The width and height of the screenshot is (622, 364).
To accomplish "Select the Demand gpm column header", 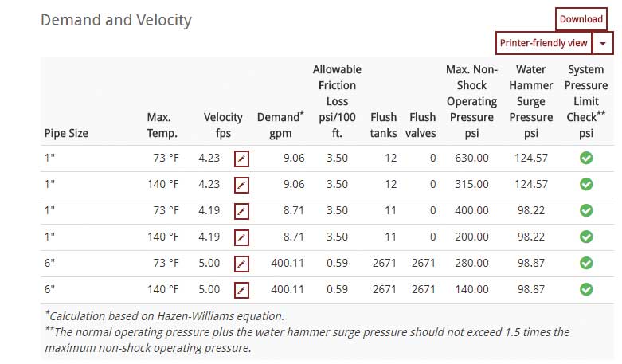I will pyautogui.click(x=280, y=125).
